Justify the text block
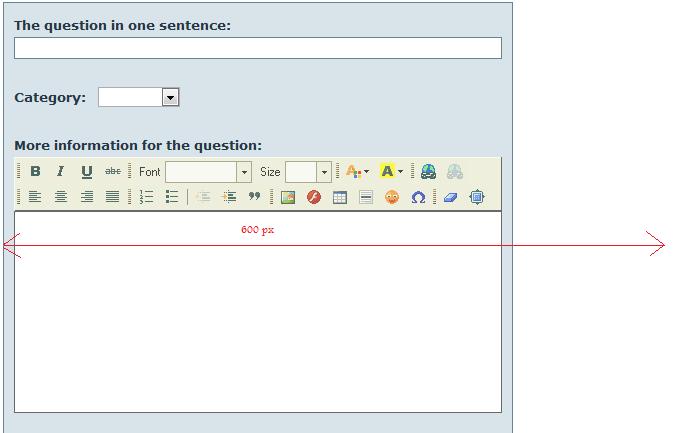 coord(113,197)
